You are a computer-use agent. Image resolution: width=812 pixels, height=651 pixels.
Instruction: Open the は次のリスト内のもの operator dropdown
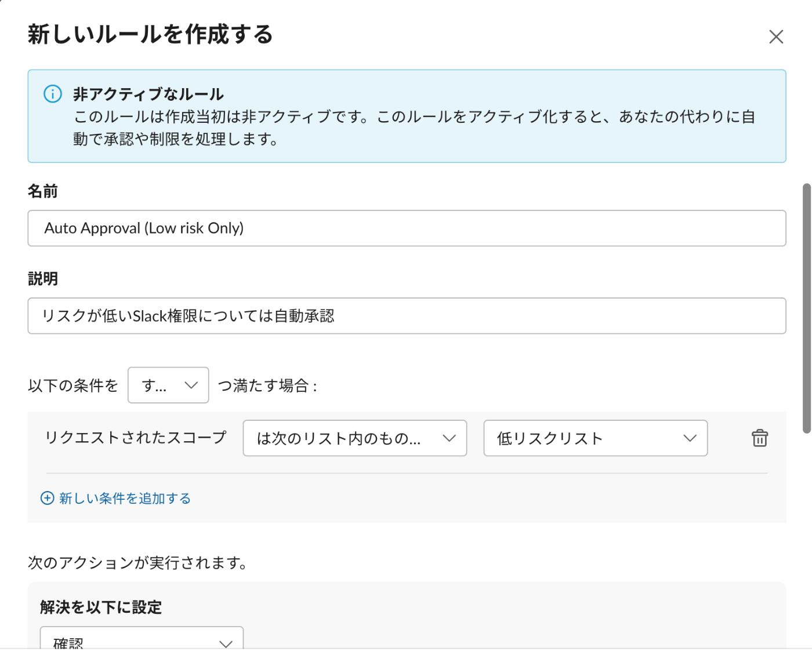coord(355,438)
